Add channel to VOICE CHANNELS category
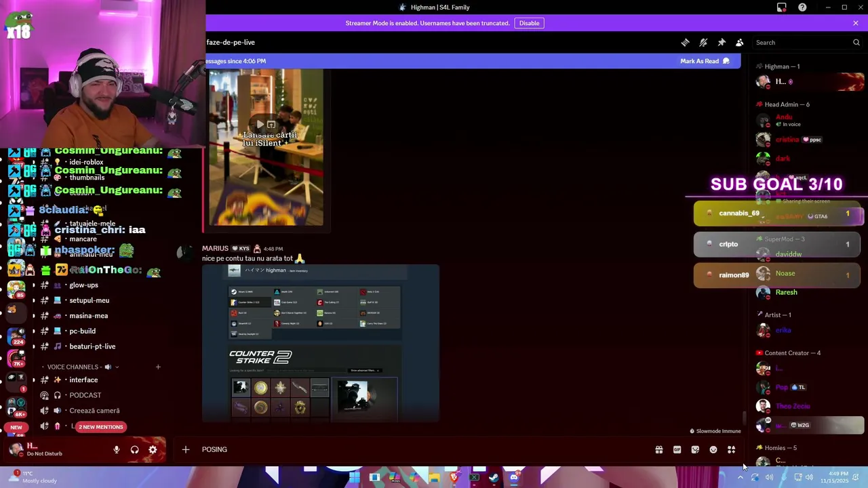The width and height of the screenshot is (868, 488). pyautogui.click(x=158, y=367)
